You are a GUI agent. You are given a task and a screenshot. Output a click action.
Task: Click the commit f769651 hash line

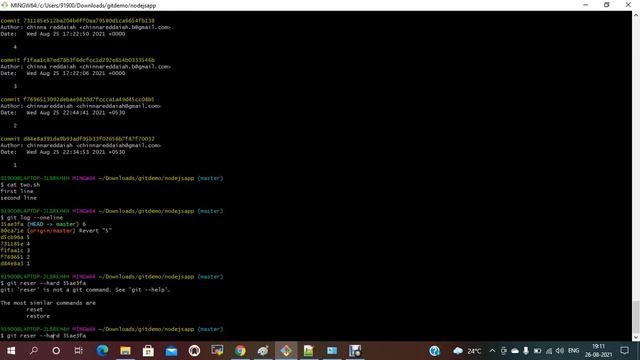tap(78, 99)
